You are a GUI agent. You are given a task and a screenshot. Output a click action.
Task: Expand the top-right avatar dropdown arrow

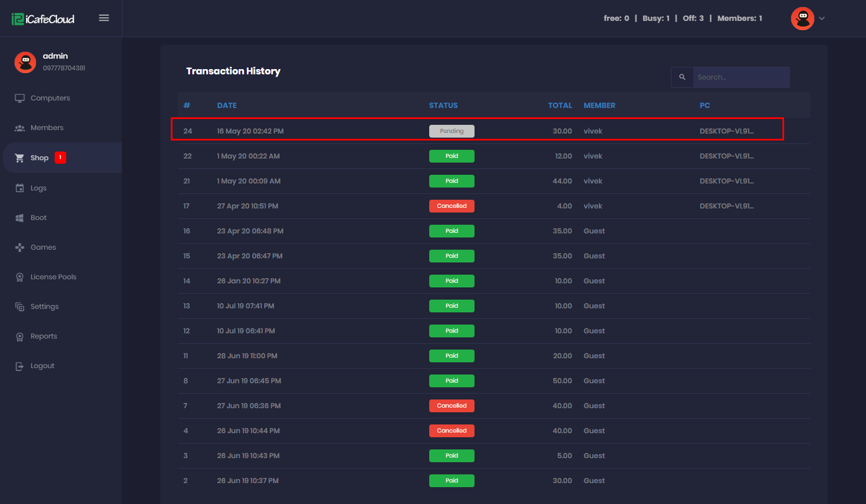[822, 19]
